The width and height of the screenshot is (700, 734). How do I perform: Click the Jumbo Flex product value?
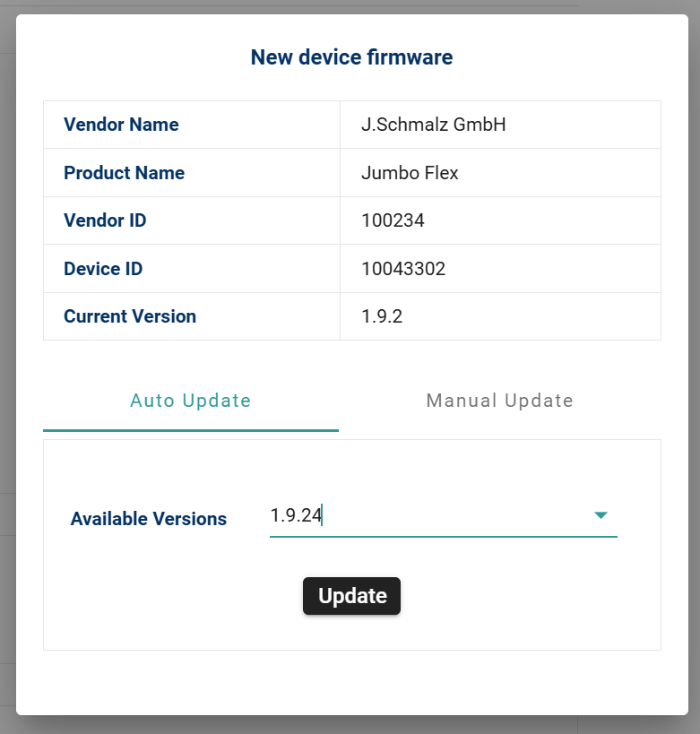410,173
